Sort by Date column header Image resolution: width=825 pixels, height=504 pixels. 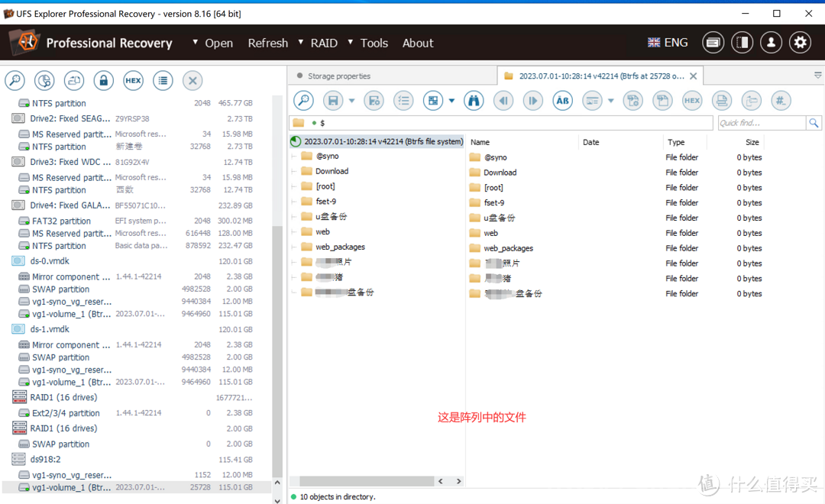[590, 142]
